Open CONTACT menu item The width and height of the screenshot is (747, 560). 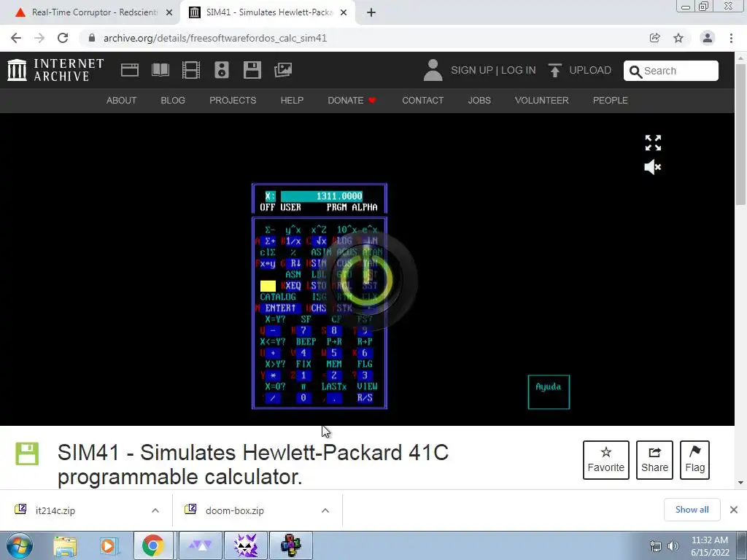[422, 101]
